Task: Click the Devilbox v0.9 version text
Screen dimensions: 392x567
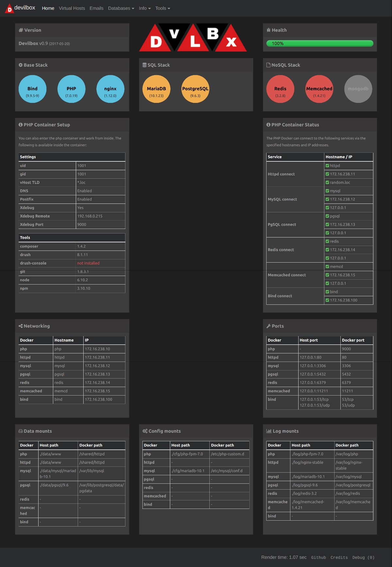Action: [x=44, y=43]
